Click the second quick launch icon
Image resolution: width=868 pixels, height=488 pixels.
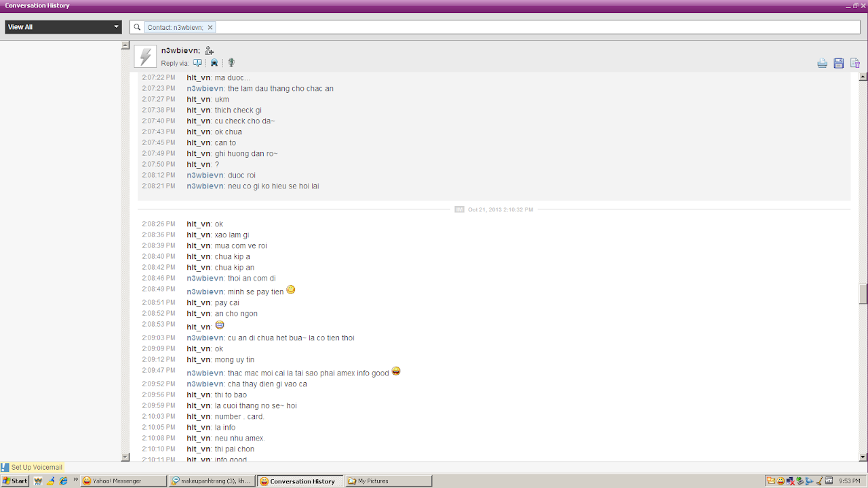(51, 481)
